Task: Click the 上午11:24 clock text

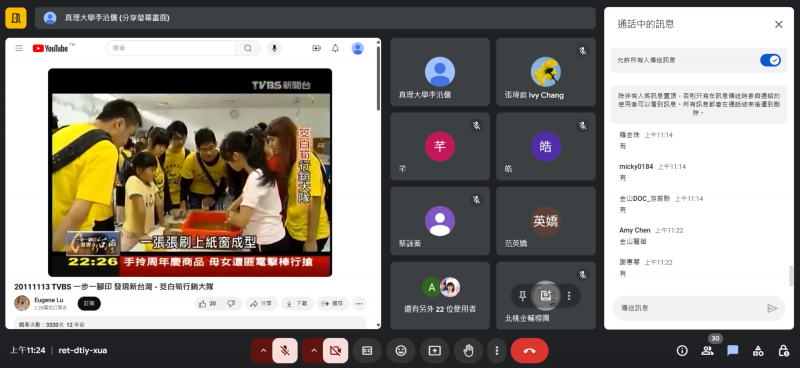Action: tap(28, 351)
